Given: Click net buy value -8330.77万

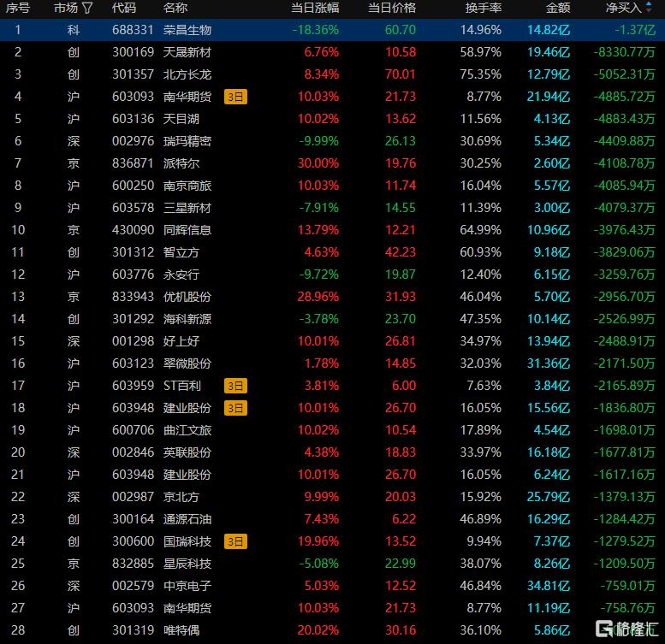Looking at the screenshot, I should coord(624,52).
